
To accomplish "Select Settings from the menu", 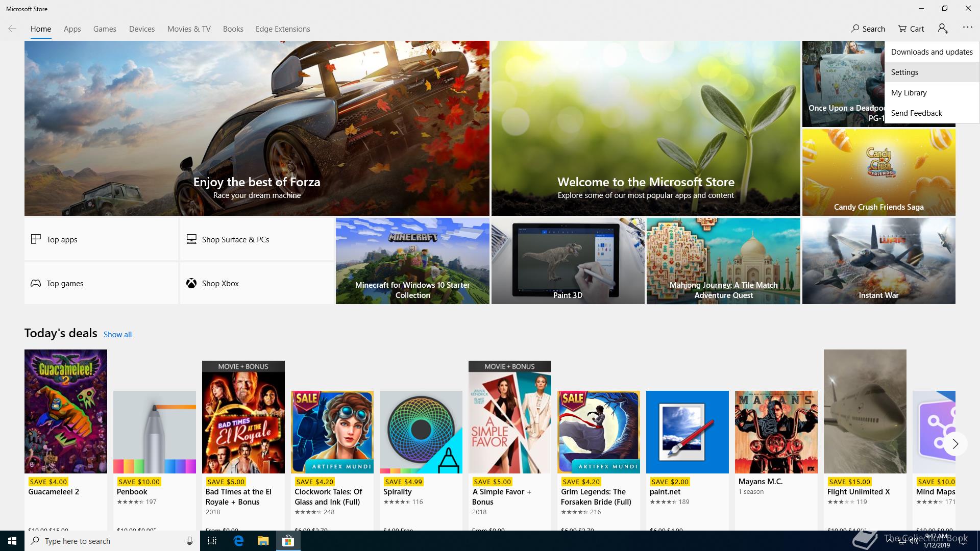I will (932, 72).
